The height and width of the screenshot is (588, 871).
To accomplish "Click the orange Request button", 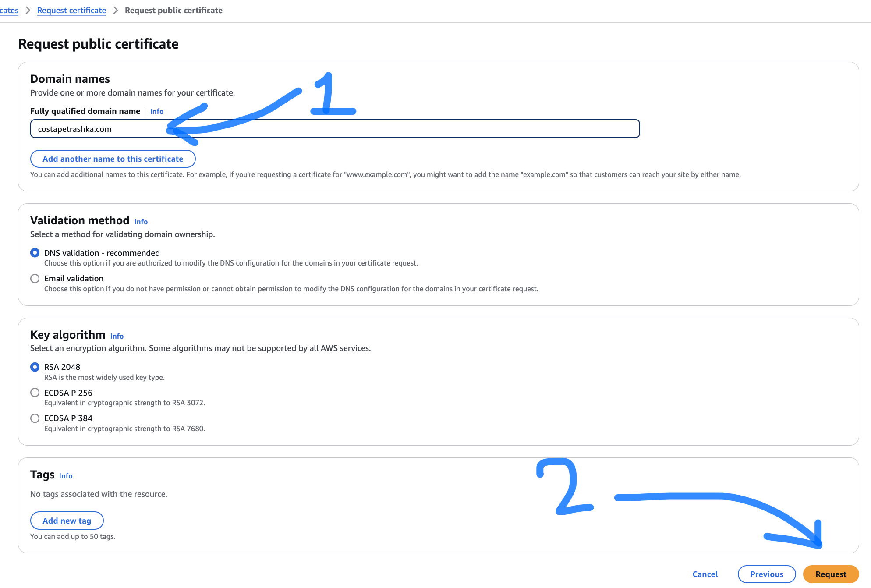I will [830, 574].
